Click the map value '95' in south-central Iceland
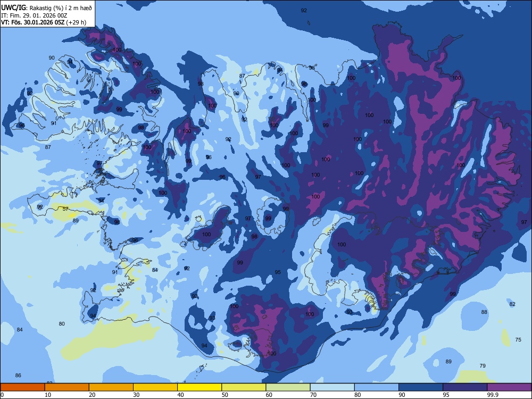This screenshot has width=532, height=399. [278, 272]
